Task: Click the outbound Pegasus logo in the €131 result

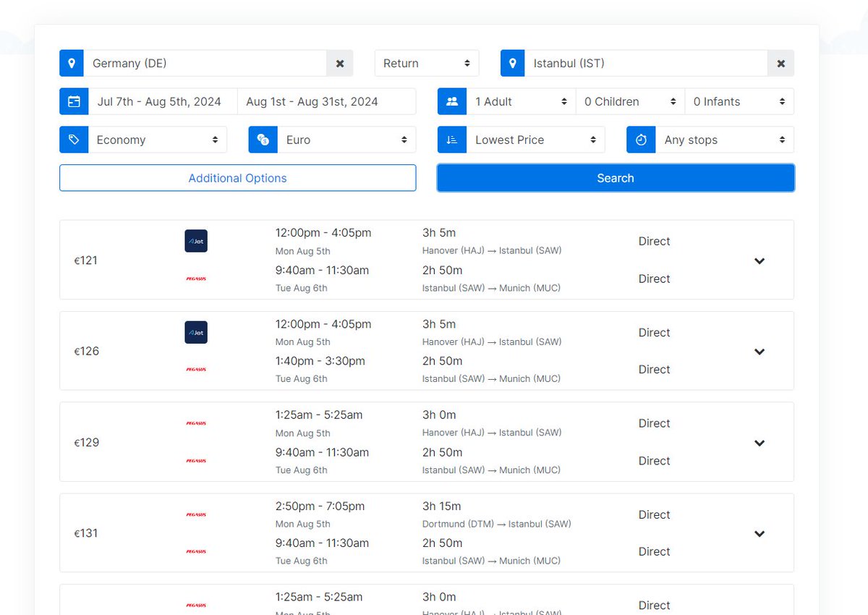Action: 196,514
